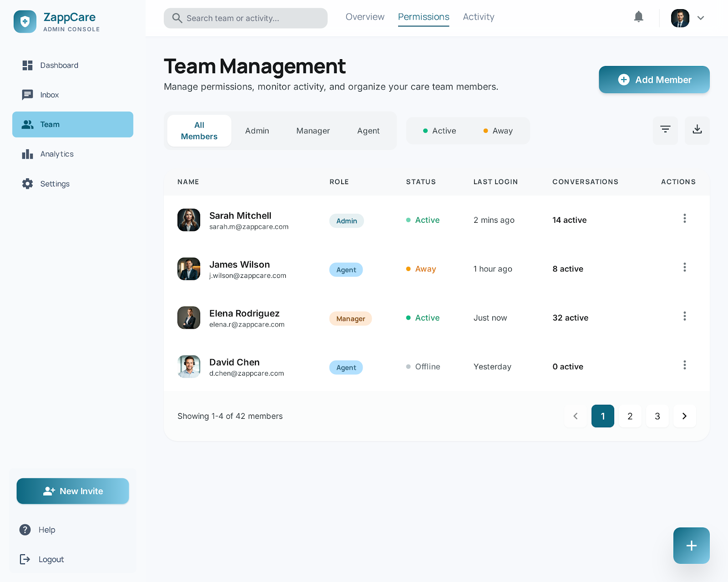Toggle the Active status filter
The image size is (728, 582).
coord(439,131)
